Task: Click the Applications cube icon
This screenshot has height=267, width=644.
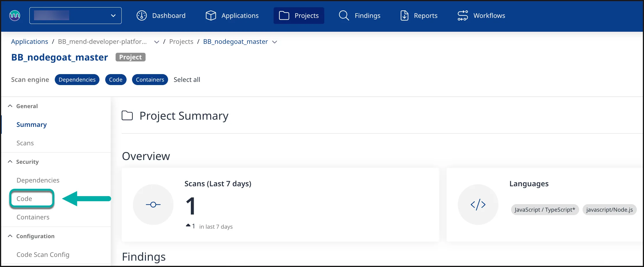Action: point(211,16)
